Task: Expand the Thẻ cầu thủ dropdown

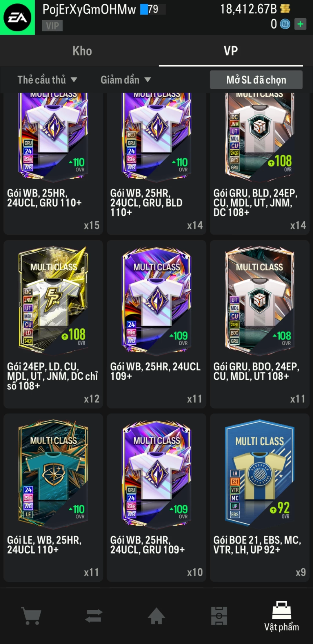Action: click(x=47, y=80)
